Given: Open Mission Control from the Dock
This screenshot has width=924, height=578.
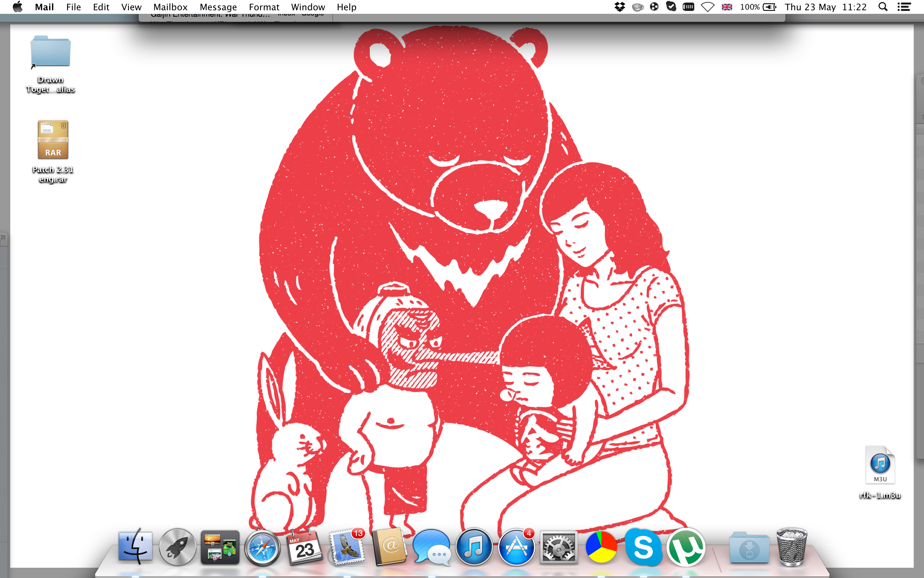Looking at the screenshot, I should [x=220, y=547].
